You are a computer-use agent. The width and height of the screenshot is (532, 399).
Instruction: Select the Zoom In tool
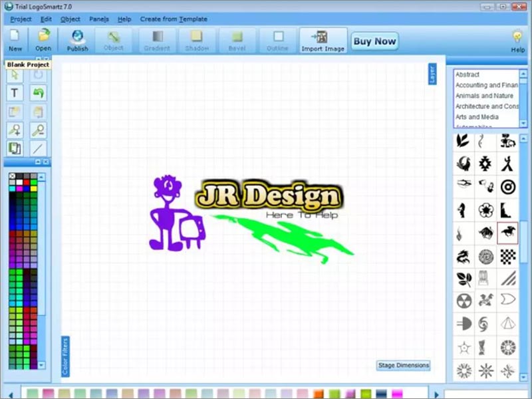coord(15,130)
